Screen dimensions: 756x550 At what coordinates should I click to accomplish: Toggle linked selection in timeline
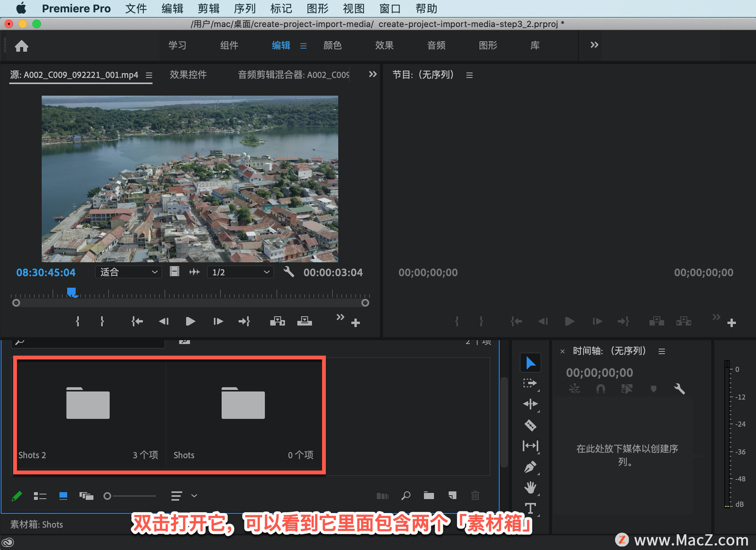(x=626, y=389)
